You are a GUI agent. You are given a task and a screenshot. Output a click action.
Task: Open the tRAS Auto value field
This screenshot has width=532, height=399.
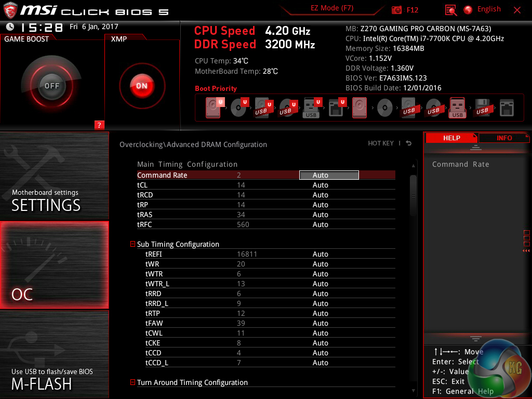tap(320, 215)
